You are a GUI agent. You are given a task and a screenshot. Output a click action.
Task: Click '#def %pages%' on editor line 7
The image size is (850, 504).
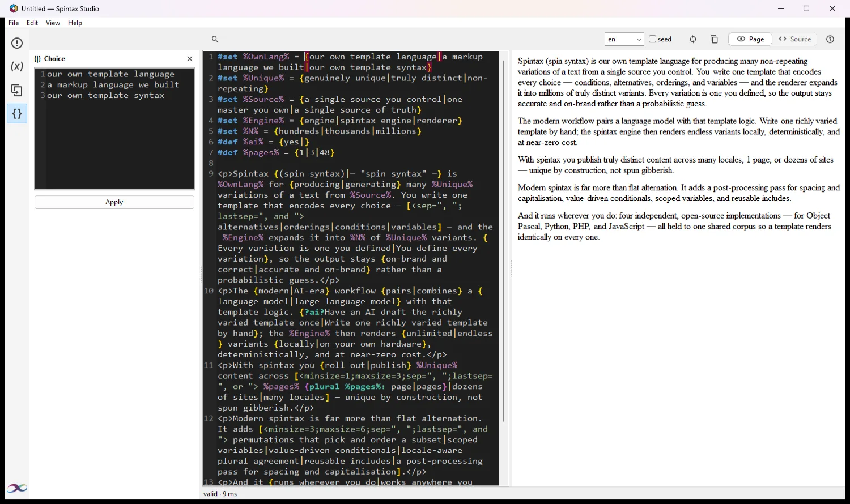[x=248, y=153]
